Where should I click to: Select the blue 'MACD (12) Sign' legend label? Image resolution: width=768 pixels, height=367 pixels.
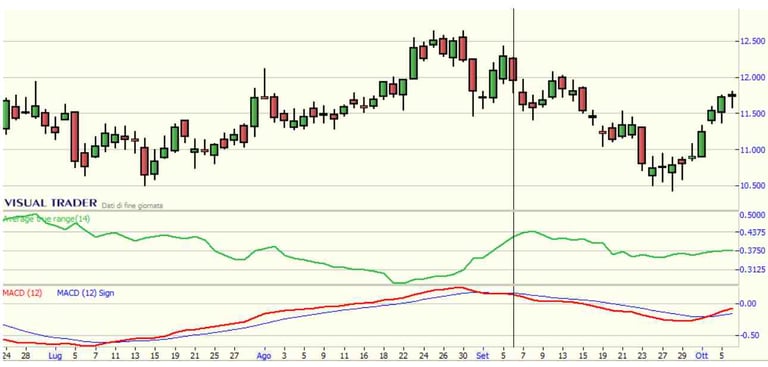coord(85,293)
